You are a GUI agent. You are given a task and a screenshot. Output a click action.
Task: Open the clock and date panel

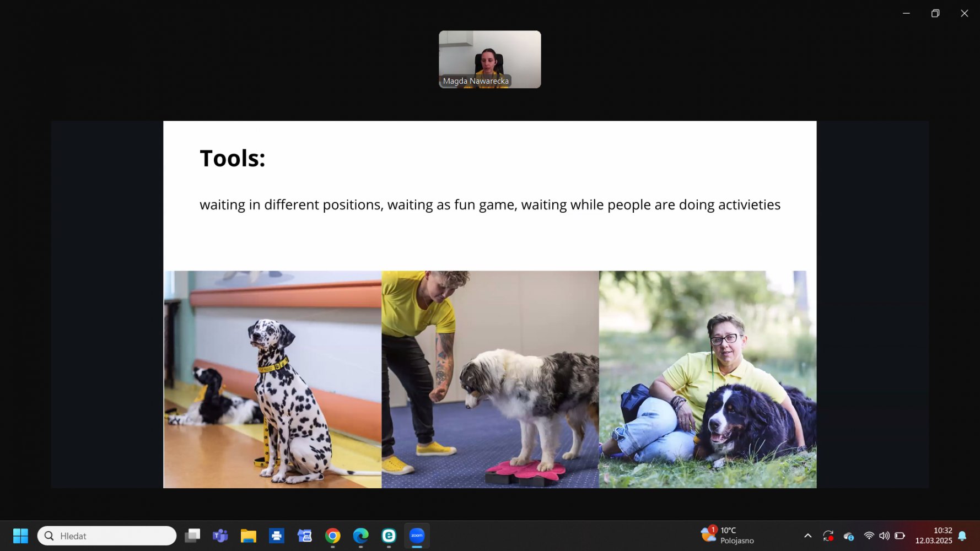click(x=933, y=535)
